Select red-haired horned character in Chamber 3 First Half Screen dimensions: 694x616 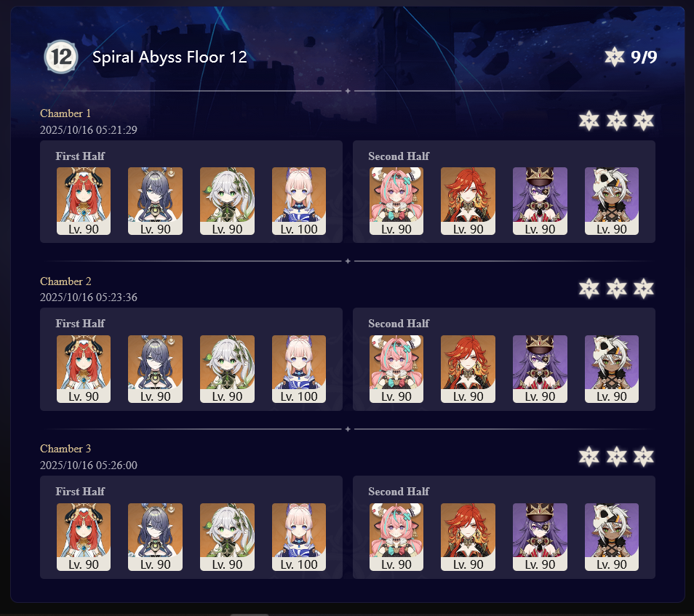84,537
